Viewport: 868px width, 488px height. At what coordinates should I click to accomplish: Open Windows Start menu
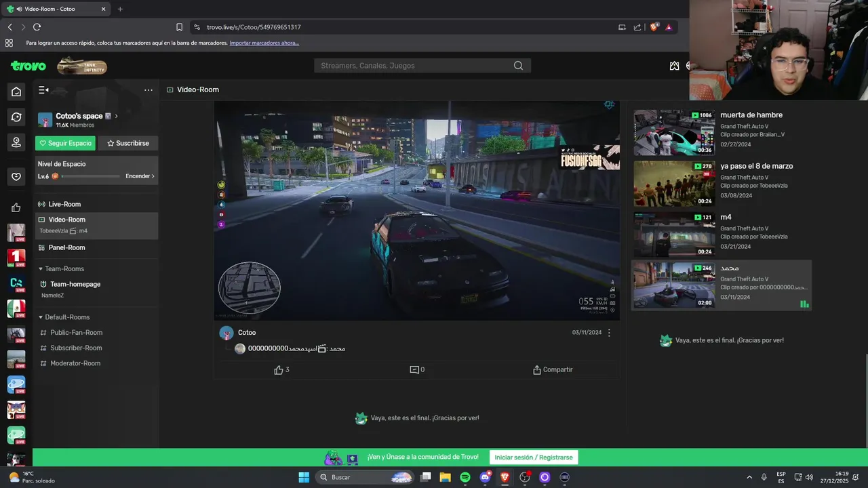(304, 477)
